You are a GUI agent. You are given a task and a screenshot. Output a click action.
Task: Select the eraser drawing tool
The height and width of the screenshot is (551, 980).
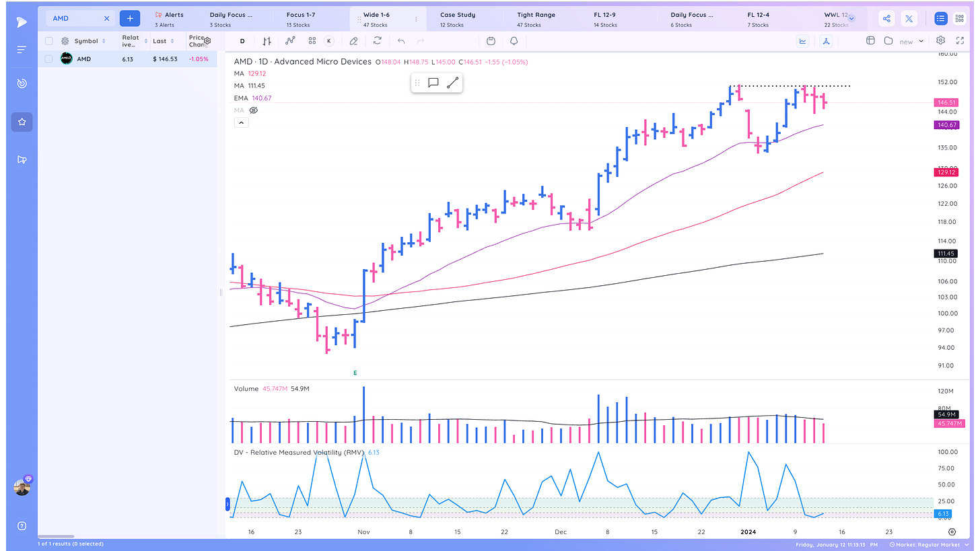tap(353, 41)
